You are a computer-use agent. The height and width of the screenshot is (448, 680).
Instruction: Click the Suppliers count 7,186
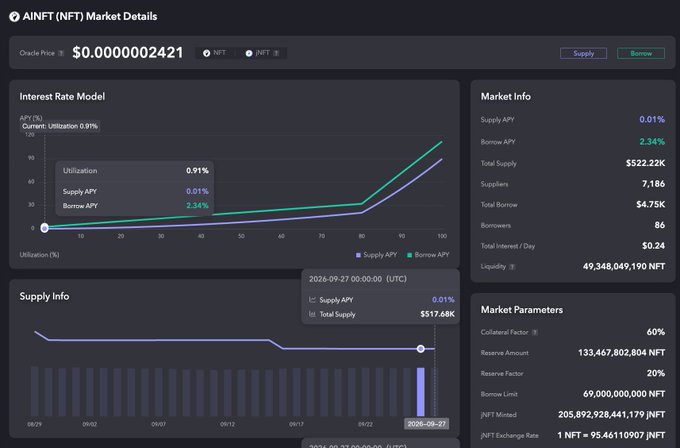coord(654,184)
